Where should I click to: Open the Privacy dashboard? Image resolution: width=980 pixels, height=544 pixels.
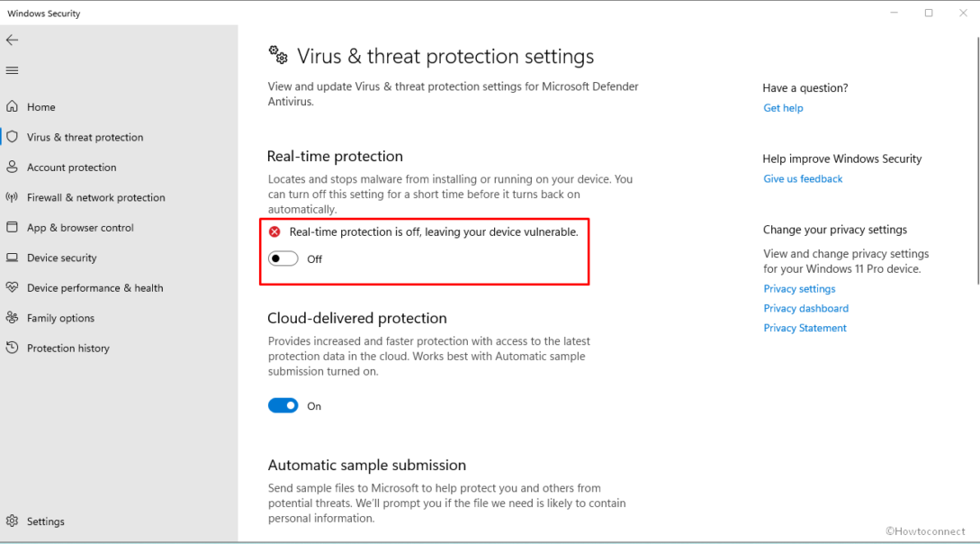[x=805, y=308]
